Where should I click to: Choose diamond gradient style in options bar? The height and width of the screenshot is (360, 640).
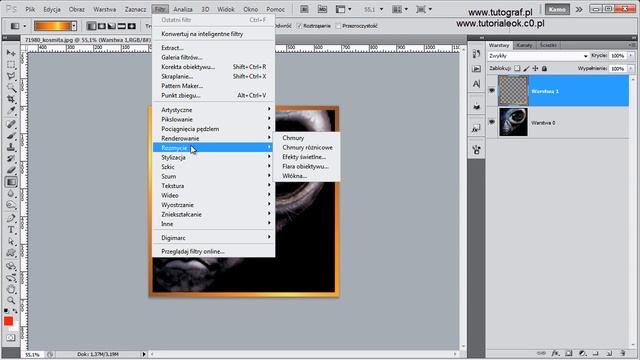[x=131, y=26]
